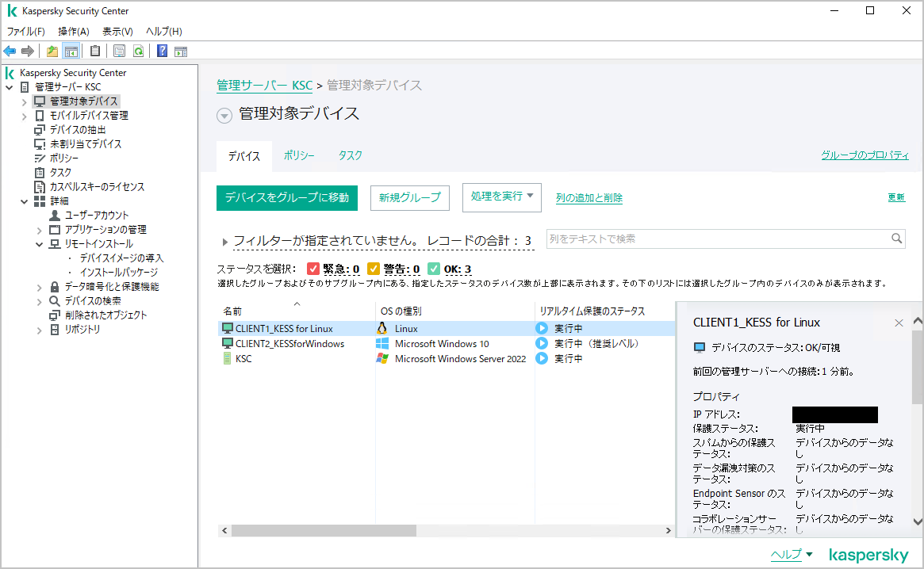
Task: Open グループのプロパティ link
Action: coord(865,155)
